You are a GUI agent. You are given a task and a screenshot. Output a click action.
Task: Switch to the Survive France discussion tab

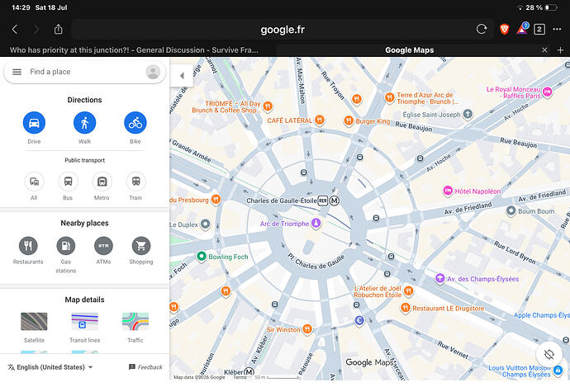[134, 50]
